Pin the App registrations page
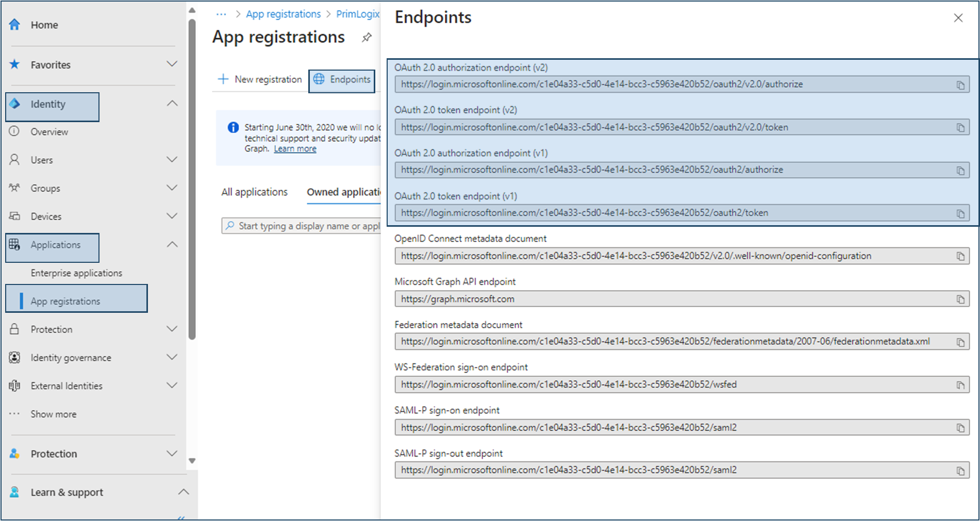Viewport: 980px width, 521px height. coord(367,38)
